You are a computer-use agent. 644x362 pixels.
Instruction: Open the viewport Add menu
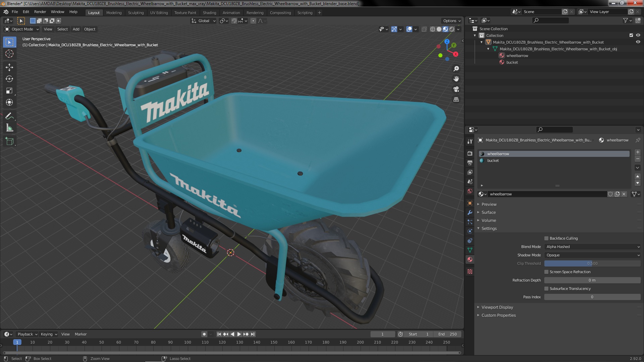point(76,29)
